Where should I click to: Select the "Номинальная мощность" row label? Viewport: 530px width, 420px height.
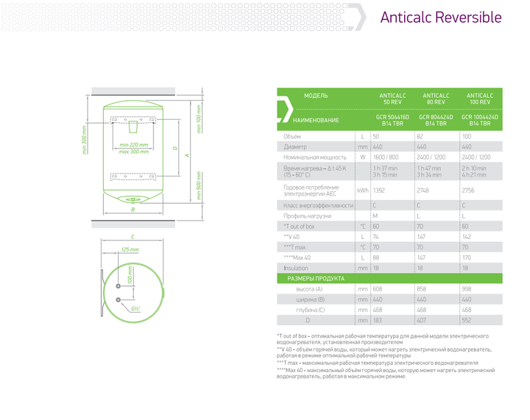(x=315, y=157)
